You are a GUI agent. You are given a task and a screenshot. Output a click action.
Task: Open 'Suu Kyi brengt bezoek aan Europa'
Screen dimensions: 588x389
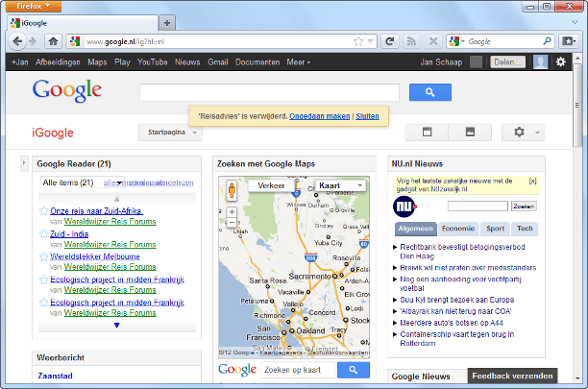[456, 300]
